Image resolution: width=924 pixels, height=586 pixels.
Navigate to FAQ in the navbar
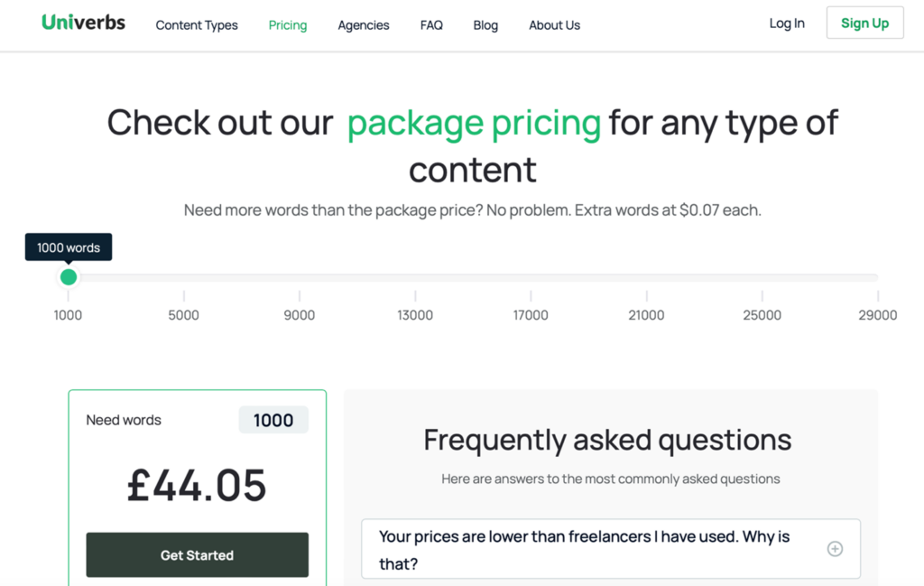pyautogui.click(x=431, y=25)
